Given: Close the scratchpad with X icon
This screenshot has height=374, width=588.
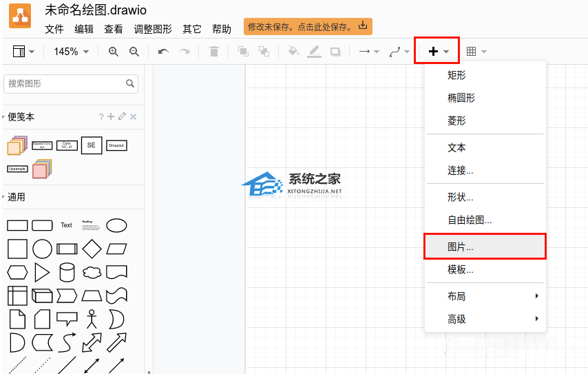Looking at the screenshot, I should pos(133,117).
